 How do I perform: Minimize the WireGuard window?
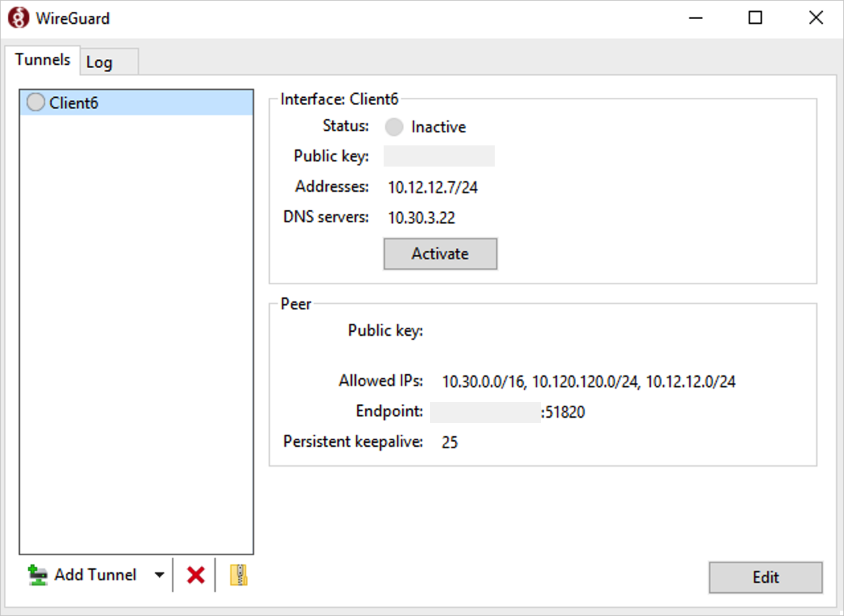pyautogui.click(x=695, y=18)
